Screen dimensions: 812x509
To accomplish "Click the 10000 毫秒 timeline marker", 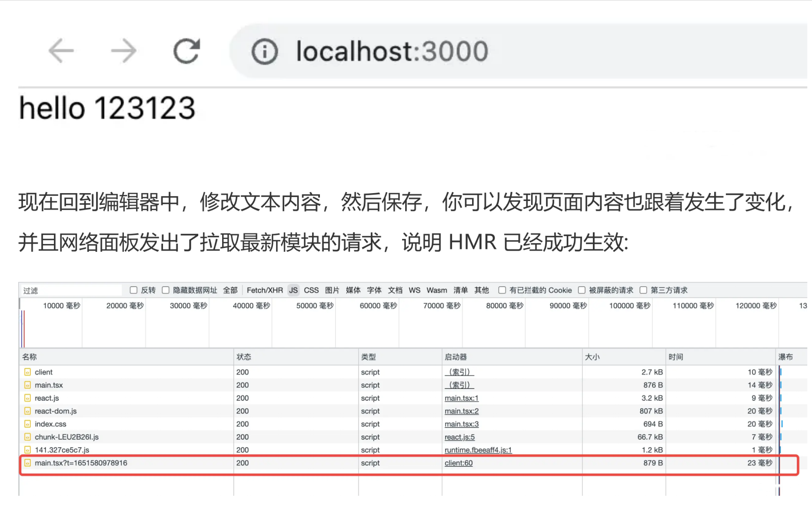I will 61,306.
